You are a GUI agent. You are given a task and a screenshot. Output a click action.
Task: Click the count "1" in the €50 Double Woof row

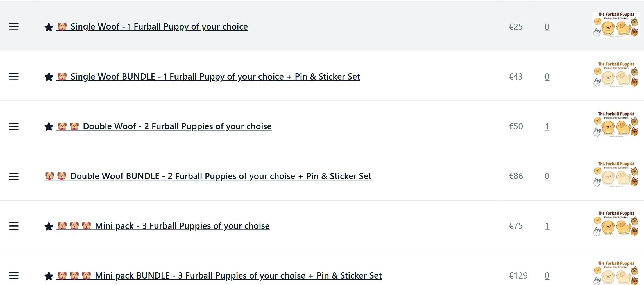[x=547, y=126]
